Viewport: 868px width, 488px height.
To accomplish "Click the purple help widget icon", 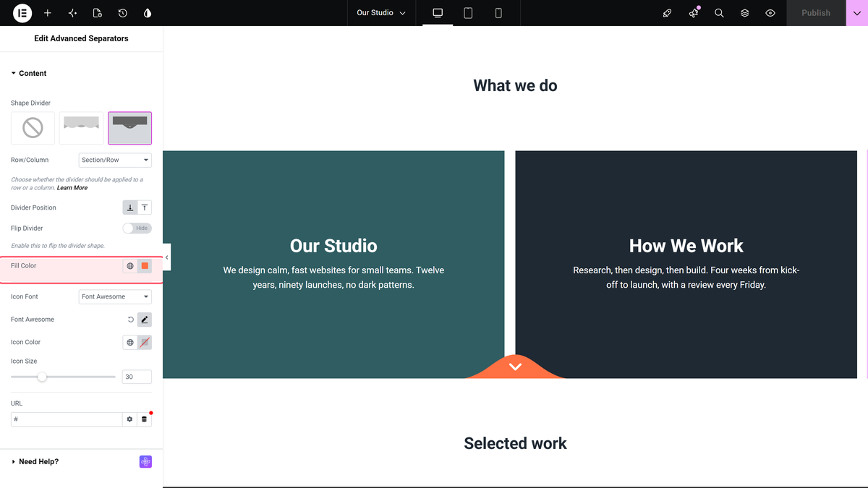I will click(x=145, y=462).
